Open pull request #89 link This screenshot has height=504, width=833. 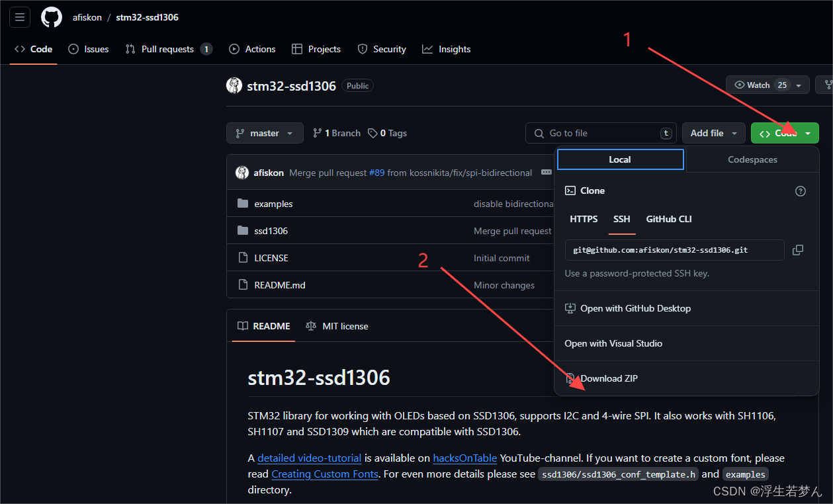[x=376, y=173]
